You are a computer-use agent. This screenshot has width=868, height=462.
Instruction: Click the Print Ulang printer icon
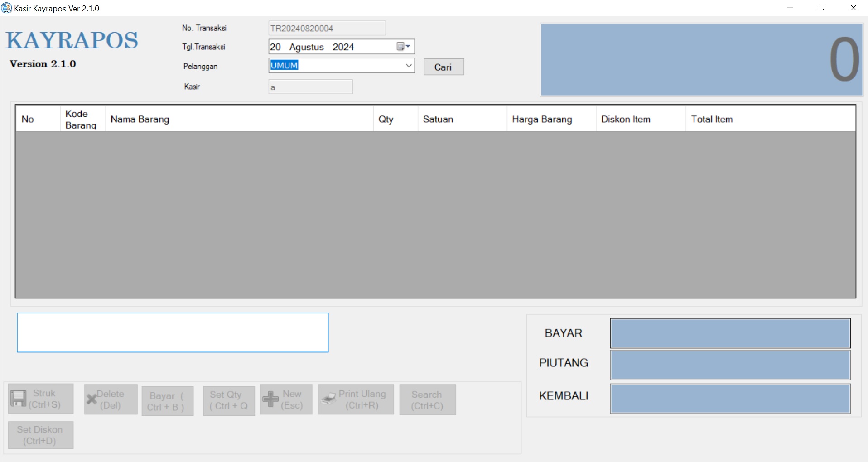(329, 399)
